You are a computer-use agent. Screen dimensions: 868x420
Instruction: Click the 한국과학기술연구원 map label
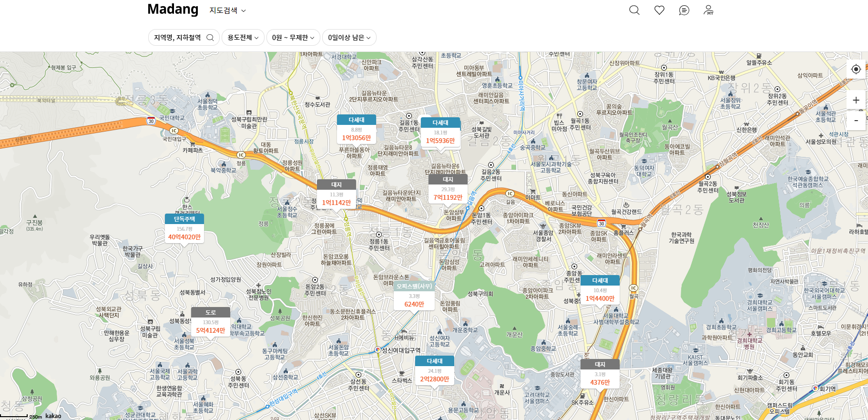682,238
